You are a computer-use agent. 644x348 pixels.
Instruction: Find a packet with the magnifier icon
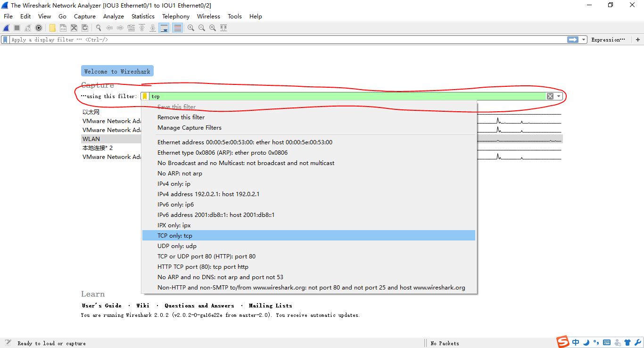(99, 28)
